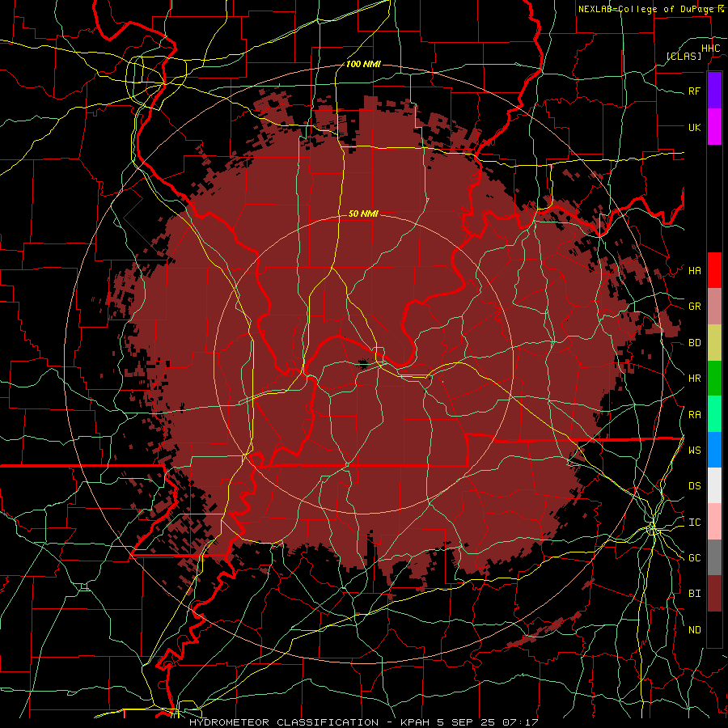Click the HYDROMETEOR CLASSIFICATION title text

[x=284, y=722]
